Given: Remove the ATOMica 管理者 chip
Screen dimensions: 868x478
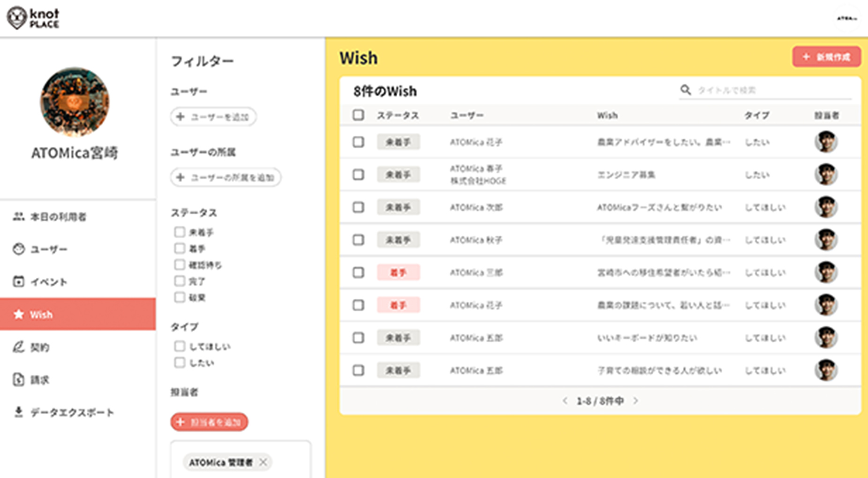Looking at the screenshot, I should [263, 462].
